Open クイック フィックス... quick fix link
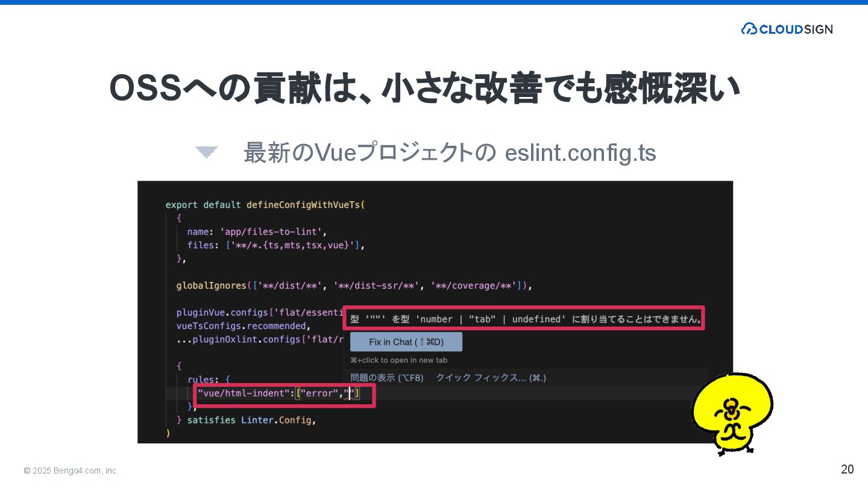This screenshot has width=868, height=488. tap(491, 378)
